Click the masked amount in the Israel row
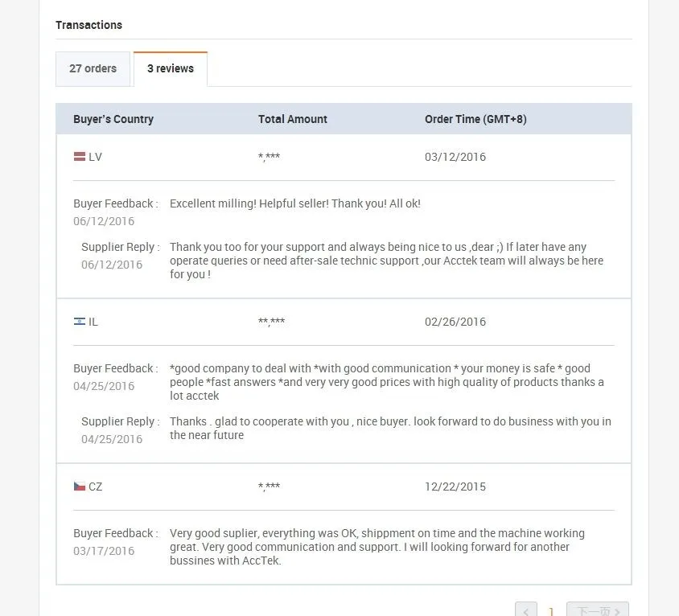The width and height of the screenshot is (679, 616). (271, 322)
